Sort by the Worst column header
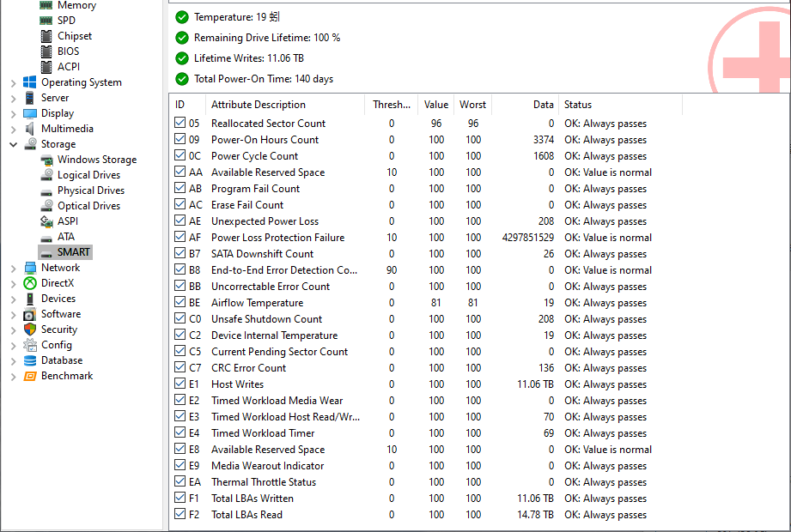The height and width of the screenshot is (532, 791). (472, 105)
